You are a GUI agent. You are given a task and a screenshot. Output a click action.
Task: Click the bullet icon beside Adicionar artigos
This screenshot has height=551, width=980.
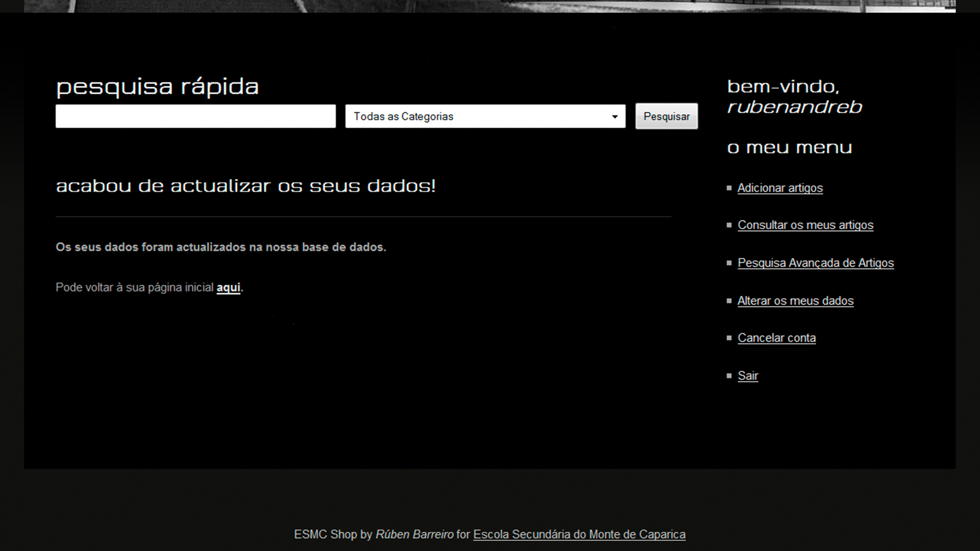pyautogui.click(x=729, y=188)
